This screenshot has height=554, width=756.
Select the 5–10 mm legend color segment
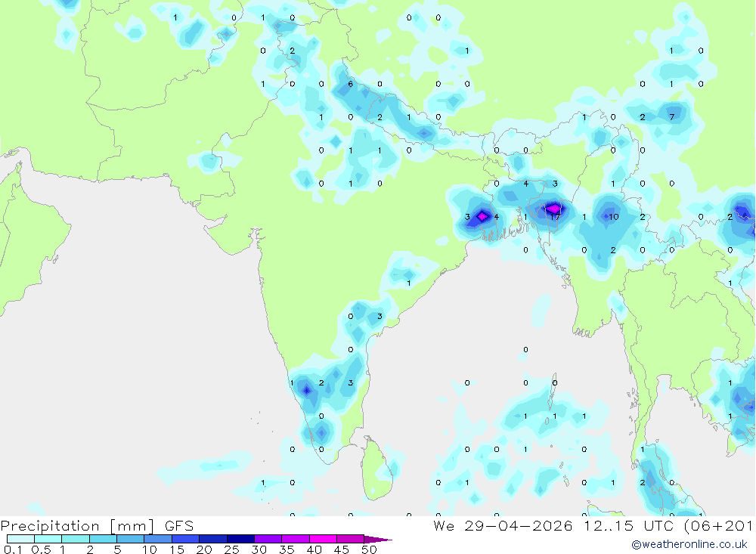131,539
